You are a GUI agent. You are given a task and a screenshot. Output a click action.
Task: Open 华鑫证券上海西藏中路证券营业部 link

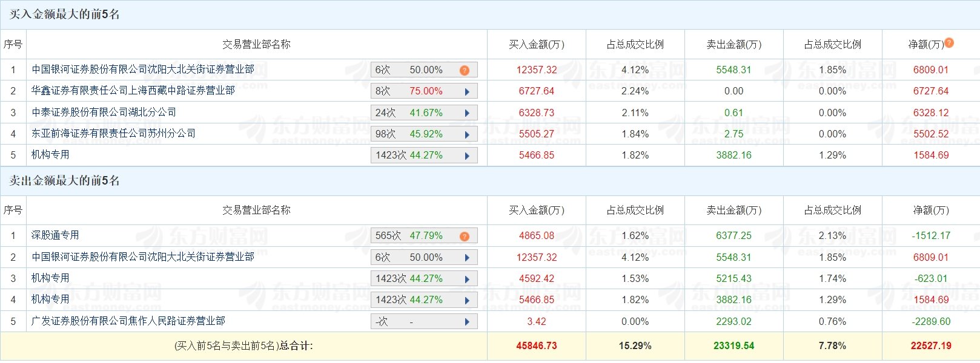coord(133,91)
